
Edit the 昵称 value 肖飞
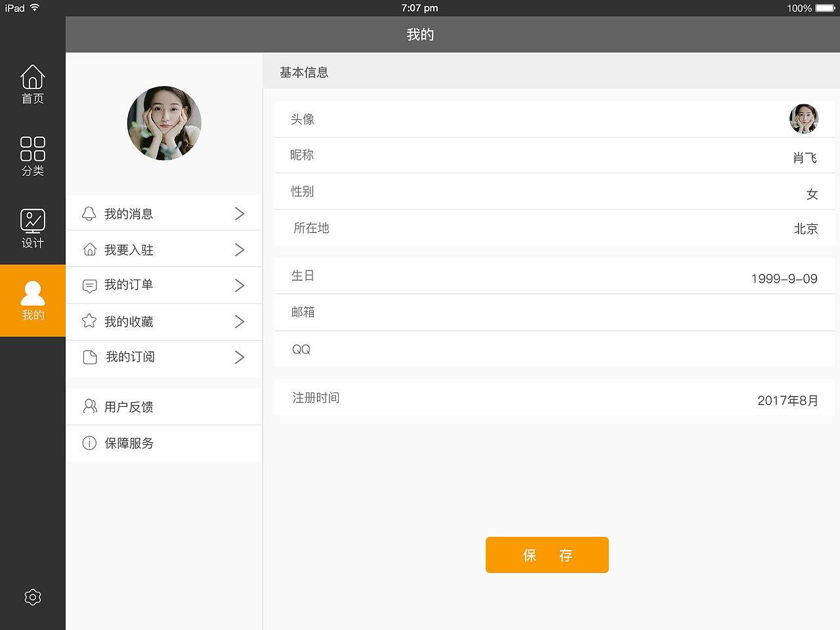pos(805,157)
